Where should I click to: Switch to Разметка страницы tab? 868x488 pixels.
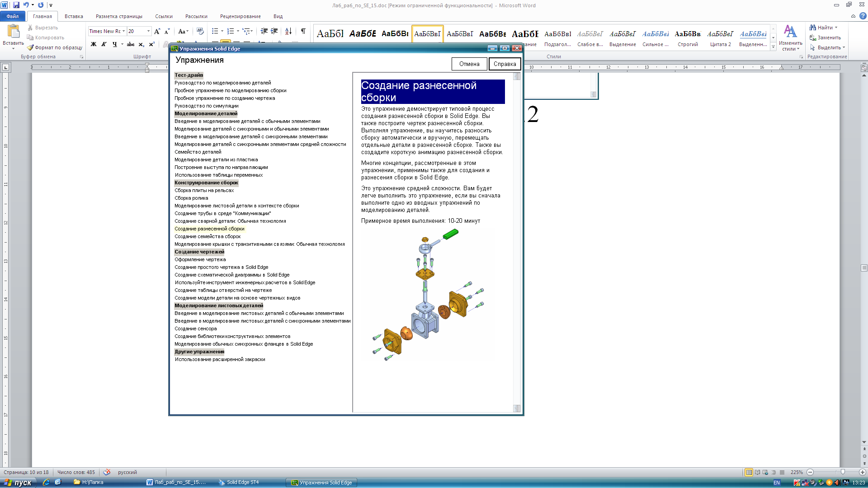click(x=119, y=16)
